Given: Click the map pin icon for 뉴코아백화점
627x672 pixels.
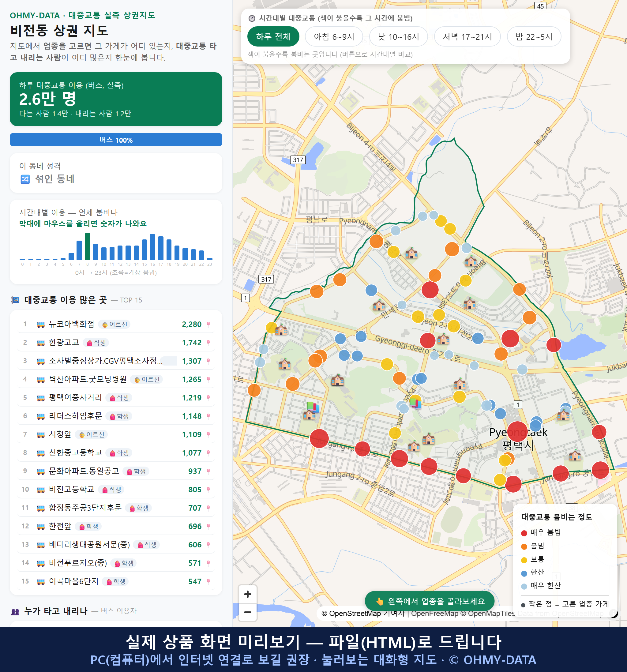Looking at the screenshot, I should [x=208, y=325].
